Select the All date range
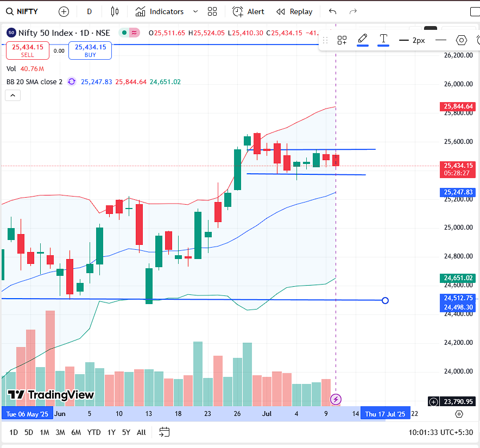 pos(141,432)
